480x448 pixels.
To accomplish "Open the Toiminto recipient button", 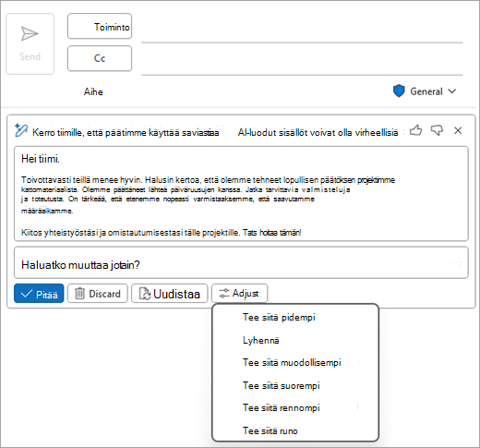I will 100,26.
